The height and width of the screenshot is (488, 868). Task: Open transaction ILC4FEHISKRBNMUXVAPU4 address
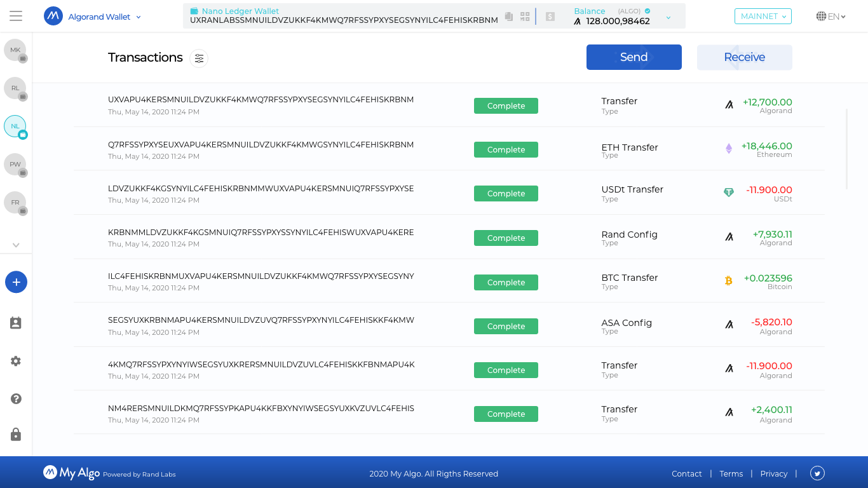(261, 276)
